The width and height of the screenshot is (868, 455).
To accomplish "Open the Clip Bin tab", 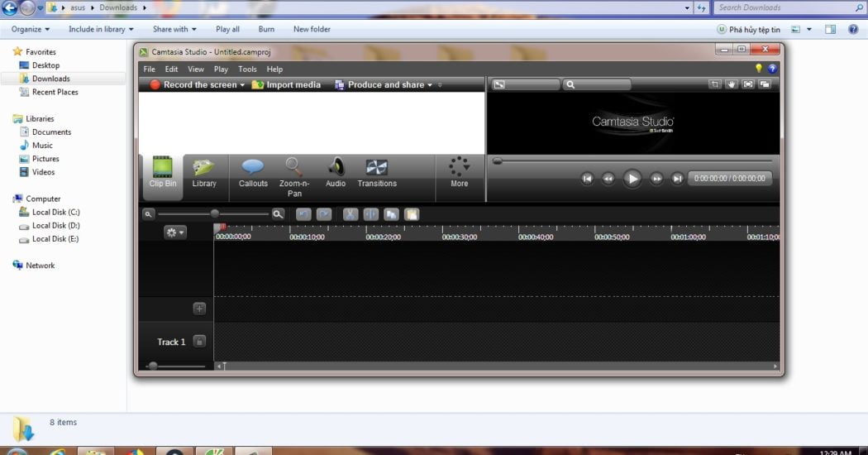I will pos(162,177).
